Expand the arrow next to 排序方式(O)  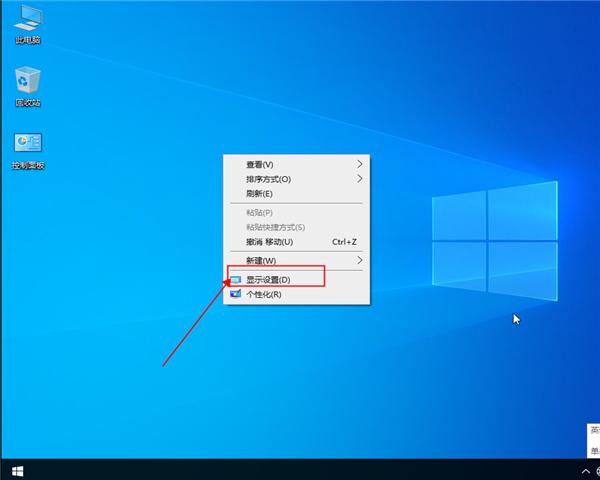tap(359, 179)
